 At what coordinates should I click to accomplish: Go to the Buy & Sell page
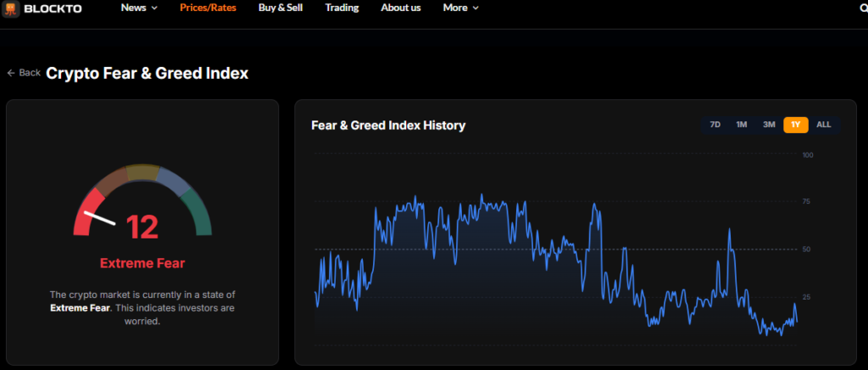280,8
